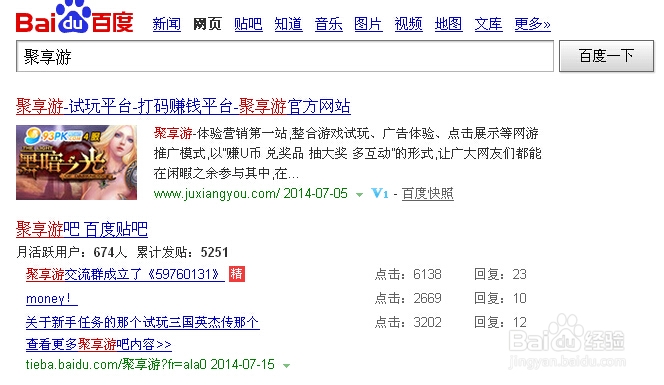
Task: Expand dropdown arrow next to juxiangyou.com date
Action: [360, 195]
